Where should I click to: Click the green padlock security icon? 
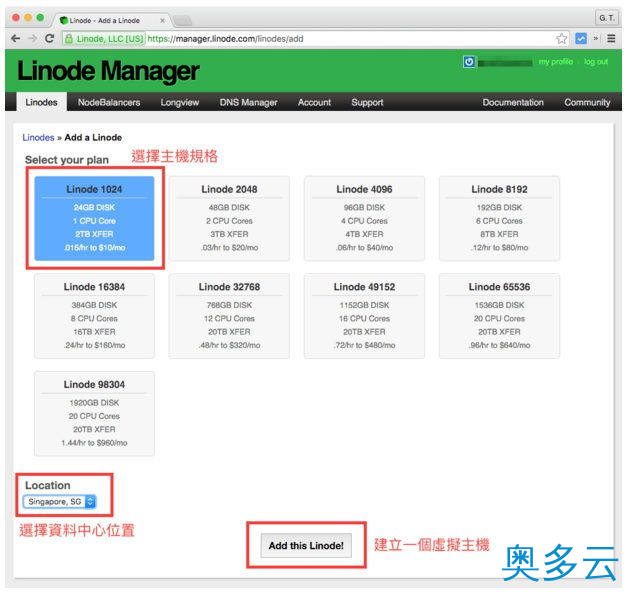point(69,39)
